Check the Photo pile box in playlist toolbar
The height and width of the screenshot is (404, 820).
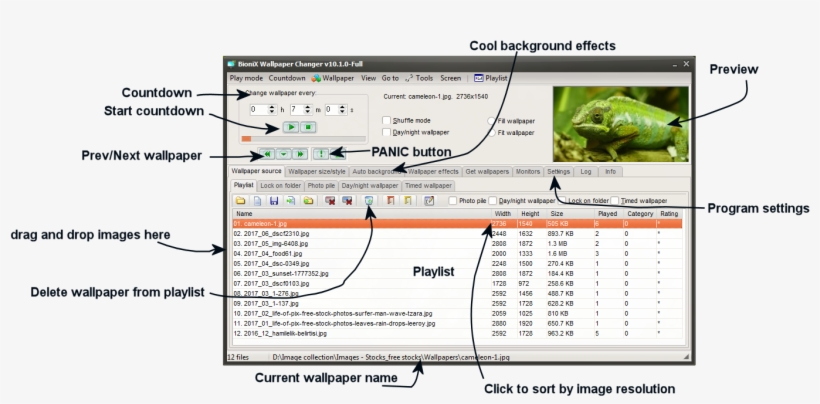[453, 201]
